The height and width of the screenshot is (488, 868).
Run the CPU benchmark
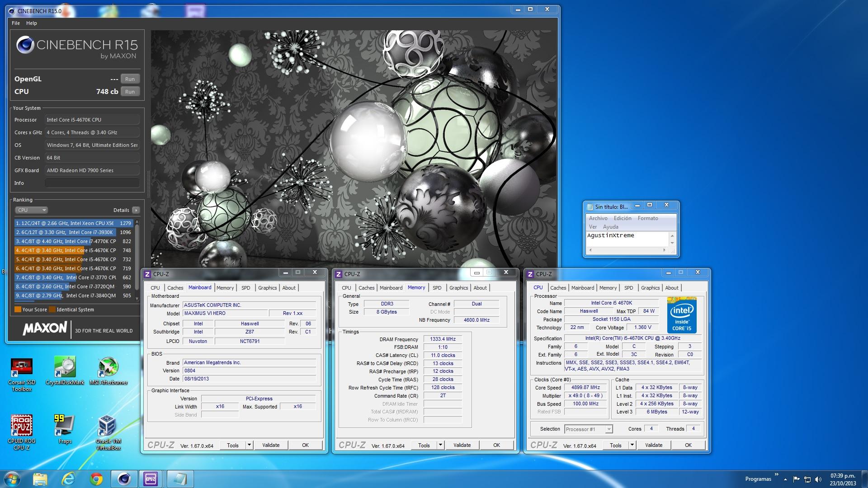click(130, 92)
